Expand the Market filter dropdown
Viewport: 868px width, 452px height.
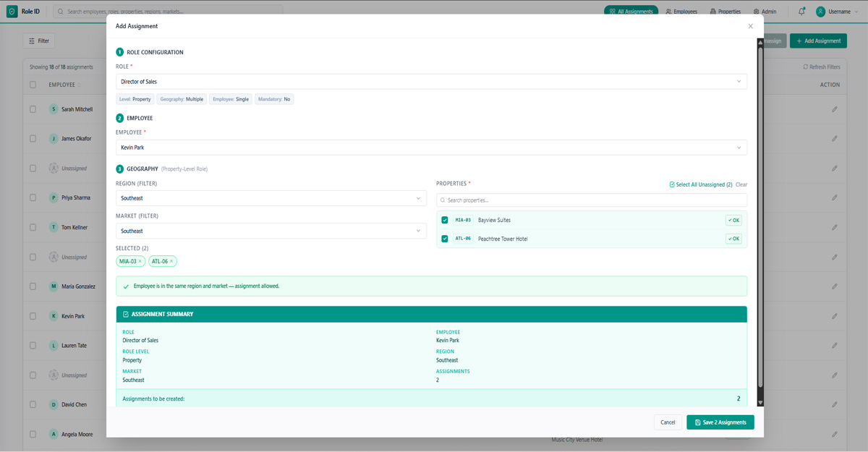point(271,231)
